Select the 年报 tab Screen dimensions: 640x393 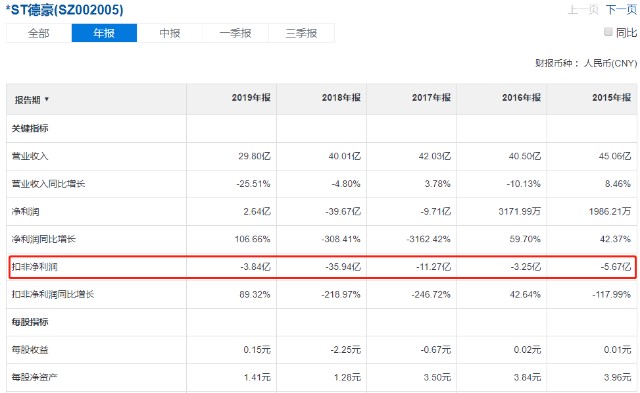tap(104, 33)
